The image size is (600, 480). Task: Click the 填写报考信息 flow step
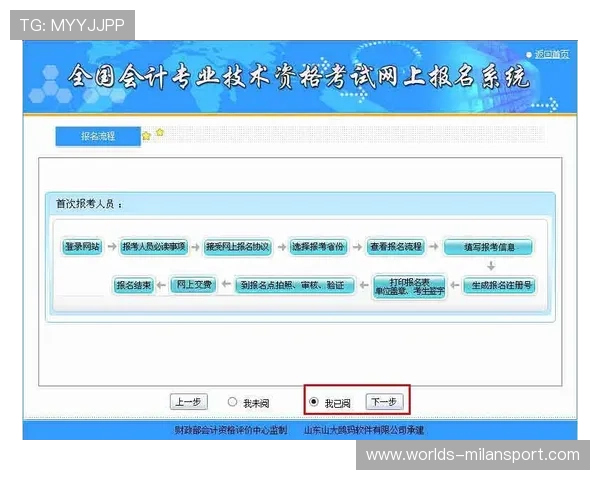point(488,247)
